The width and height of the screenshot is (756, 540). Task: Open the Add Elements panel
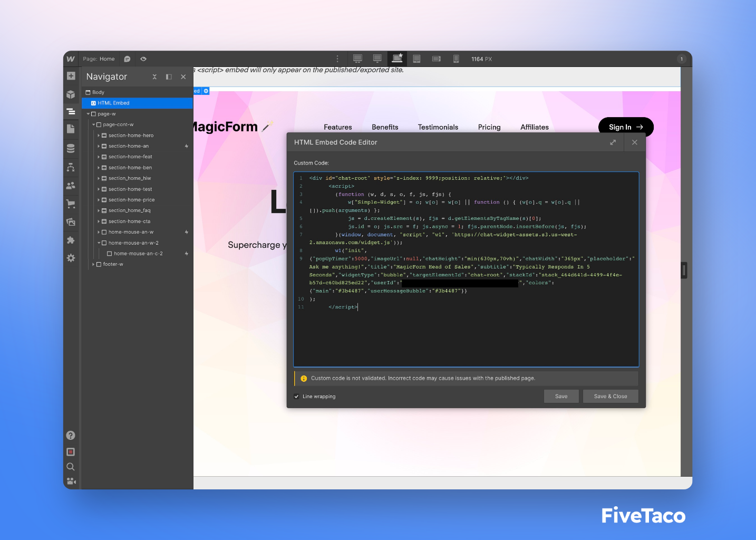coord(71,76)
